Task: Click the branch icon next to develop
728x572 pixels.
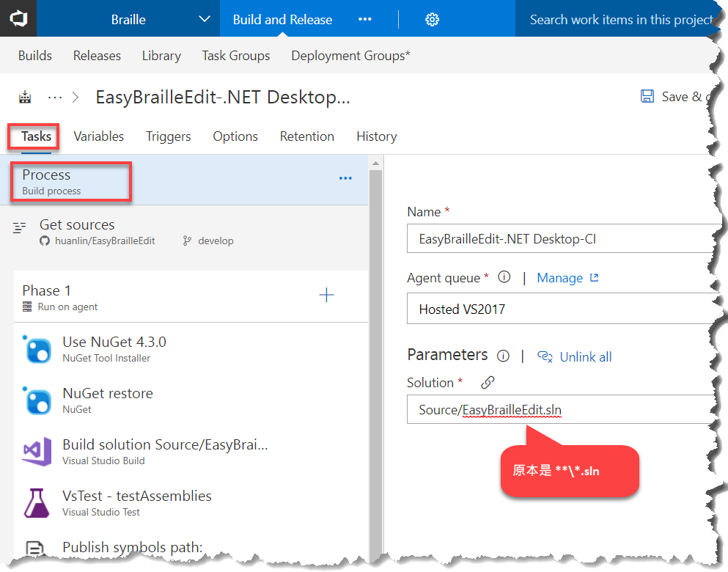Action: click(187, 241)
